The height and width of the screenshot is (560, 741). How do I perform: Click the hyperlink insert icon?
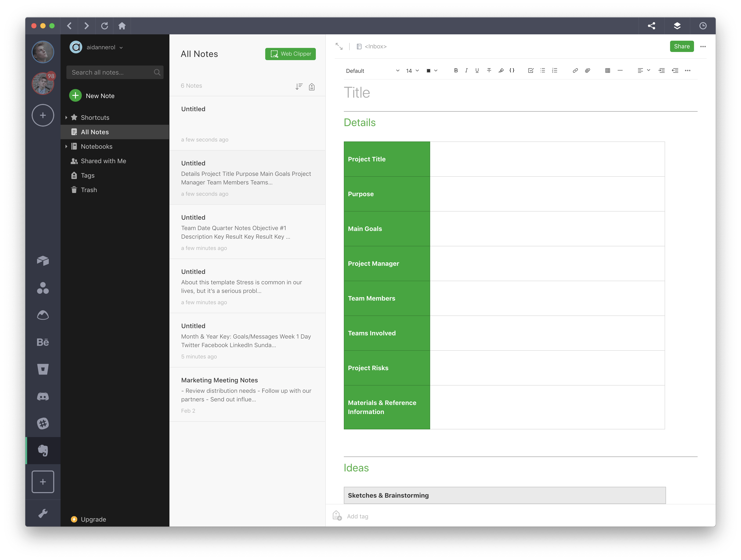(x=573, y=71)
